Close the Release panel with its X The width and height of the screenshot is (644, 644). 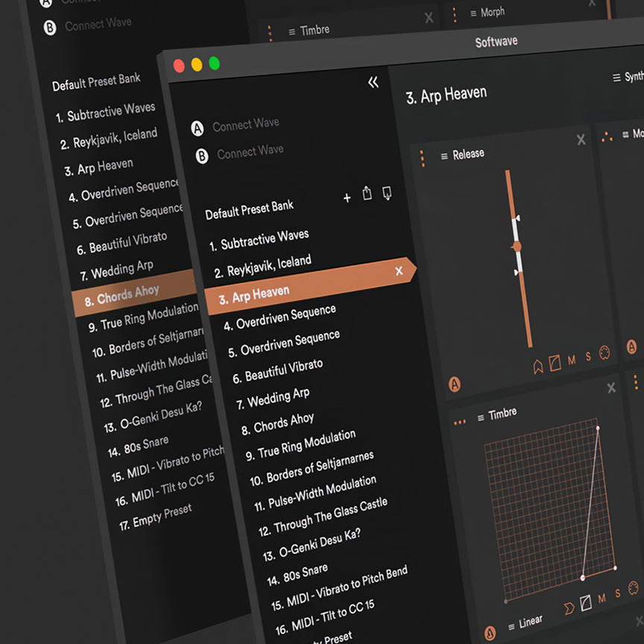click(x=581, y=139)
